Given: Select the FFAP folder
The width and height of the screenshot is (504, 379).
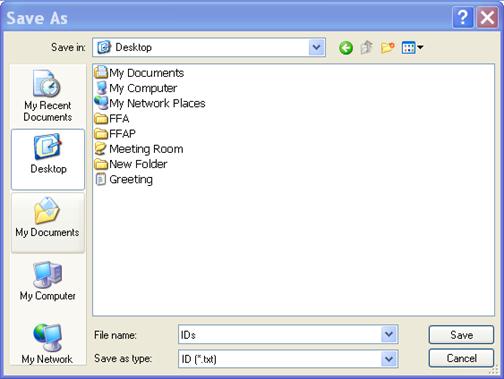Looking at the screenshot, I should pos(115,134).
